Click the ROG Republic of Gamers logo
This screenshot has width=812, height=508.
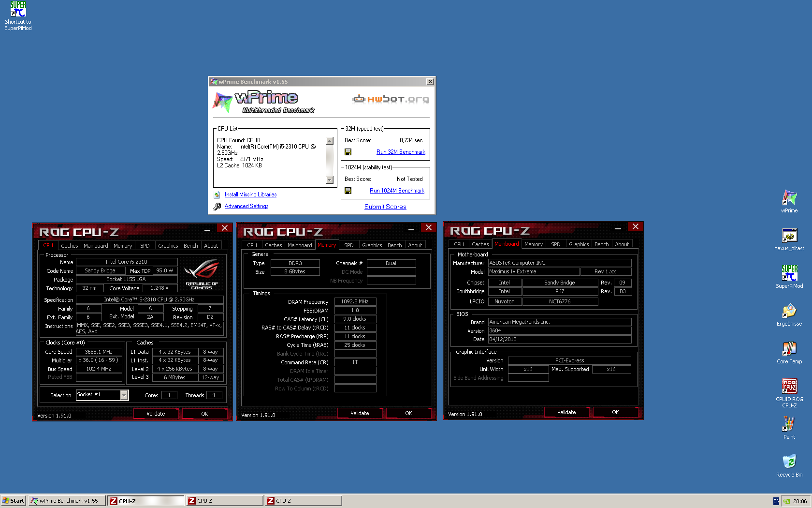tap(202, 274)
